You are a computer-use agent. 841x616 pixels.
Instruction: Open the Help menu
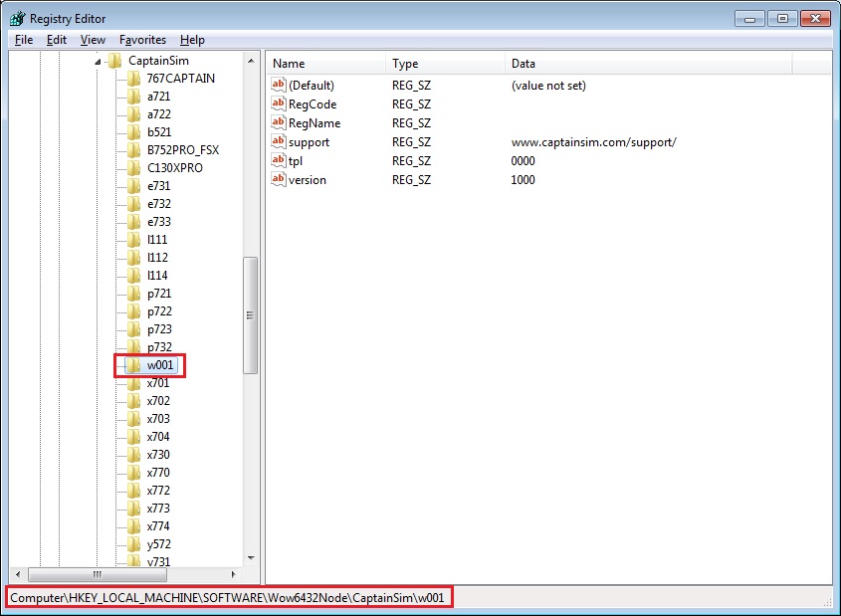pyautogui.click(x=192, y=40)
